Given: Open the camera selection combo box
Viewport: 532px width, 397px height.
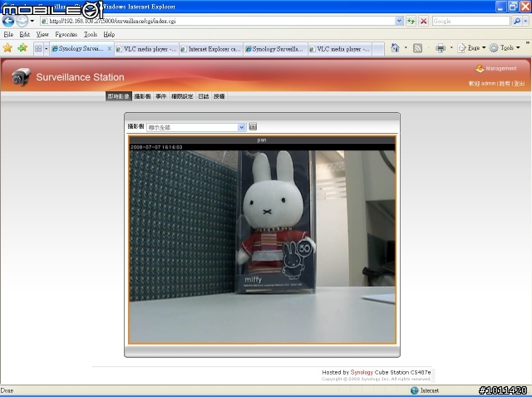Looking at the screenshot, I should click(196, 127).
